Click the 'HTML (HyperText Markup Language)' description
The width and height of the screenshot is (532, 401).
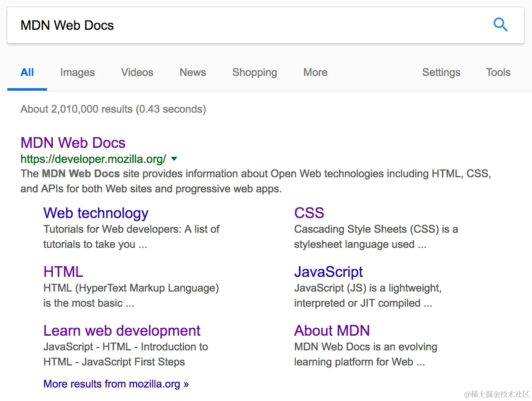131,295
